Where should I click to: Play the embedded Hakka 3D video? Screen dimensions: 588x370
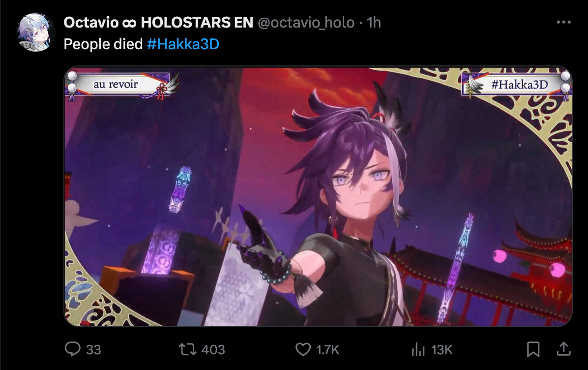click(318, 196)
